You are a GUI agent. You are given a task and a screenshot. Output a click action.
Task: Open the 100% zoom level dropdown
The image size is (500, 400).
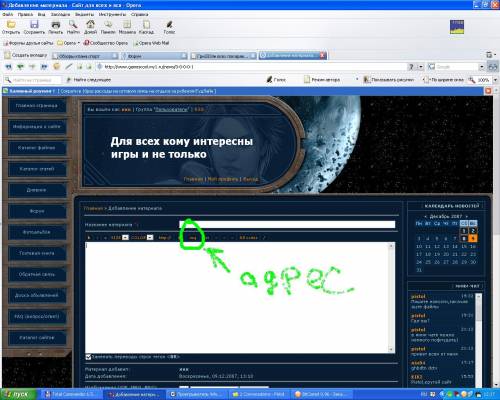point(495,80)
